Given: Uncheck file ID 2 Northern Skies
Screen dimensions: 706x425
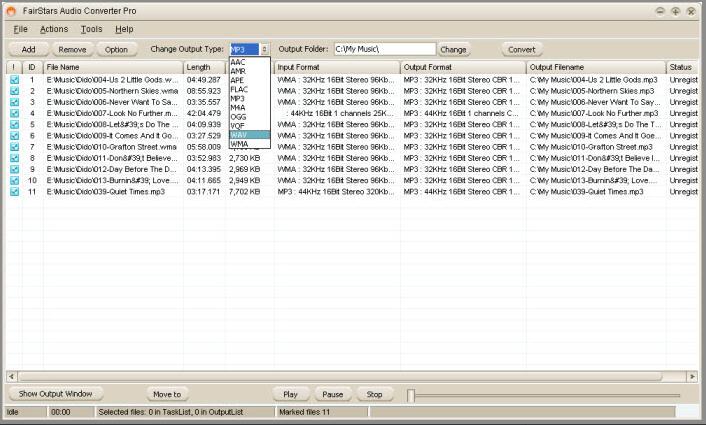Looking at the screenshot, I should (14, 91).
